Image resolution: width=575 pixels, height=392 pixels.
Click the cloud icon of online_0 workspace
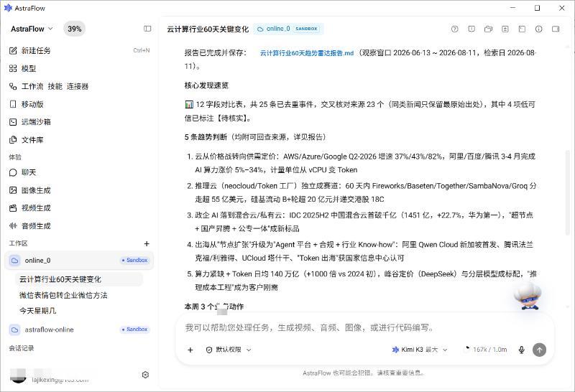[14, 261]
